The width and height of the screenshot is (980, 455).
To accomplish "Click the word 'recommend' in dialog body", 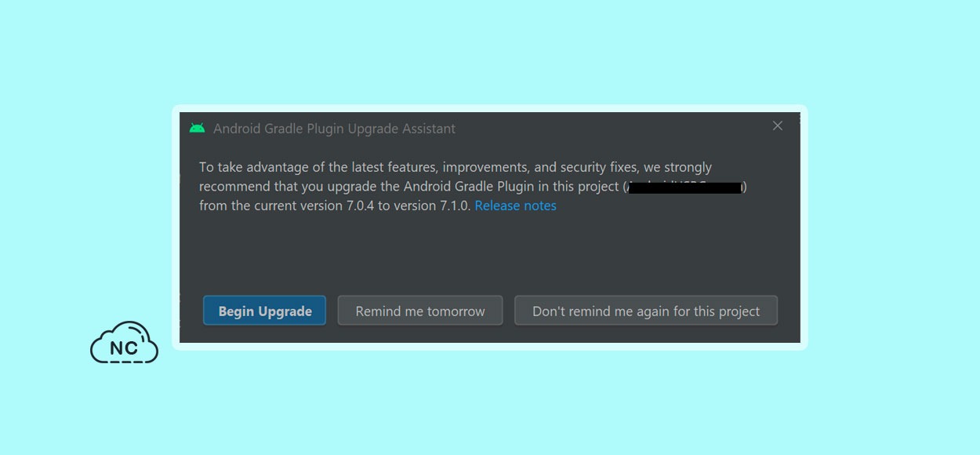I will 233,187.
